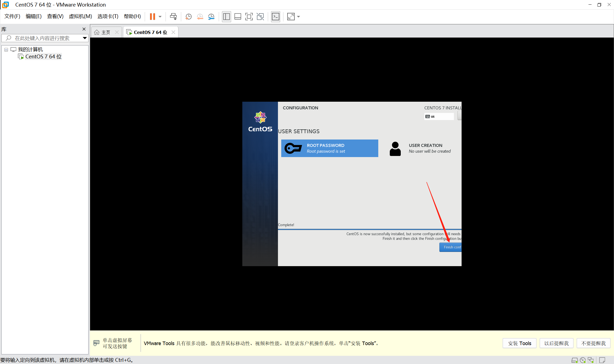Click the network adapter status icon
The image size is (614, 364).
(590, 360)
